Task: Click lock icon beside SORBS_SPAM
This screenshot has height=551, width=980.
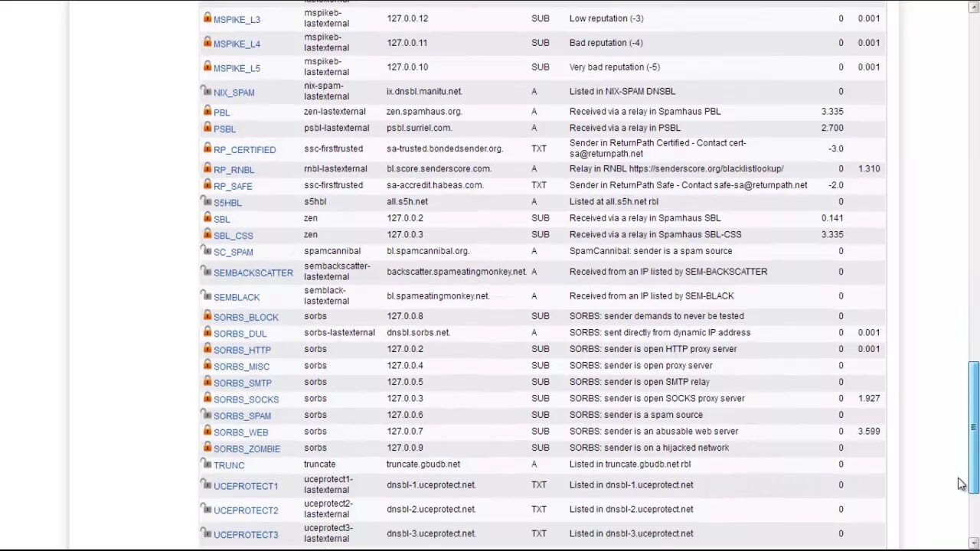Action: (x=207, y=414)
